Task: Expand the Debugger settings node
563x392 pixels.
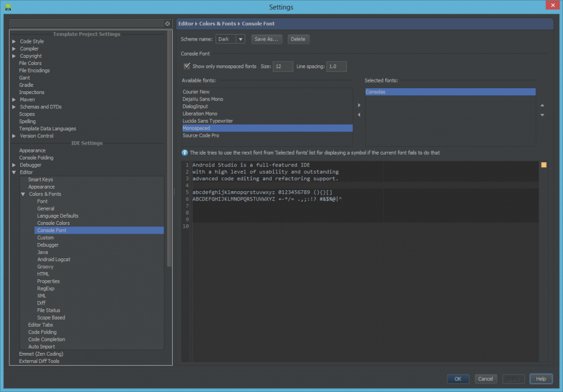Action: click(x=14, y=165)
